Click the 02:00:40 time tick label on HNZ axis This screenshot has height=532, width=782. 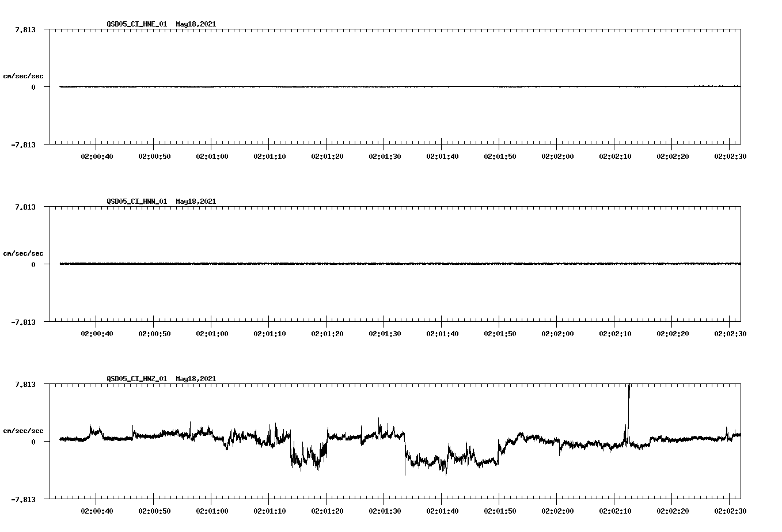(x=96, y=511)
